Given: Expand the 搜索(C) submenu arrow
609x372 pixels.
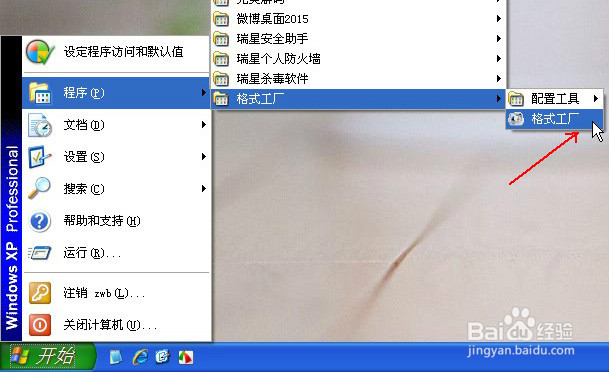Looking at the screenshot, I should click(x=204, y=188).
